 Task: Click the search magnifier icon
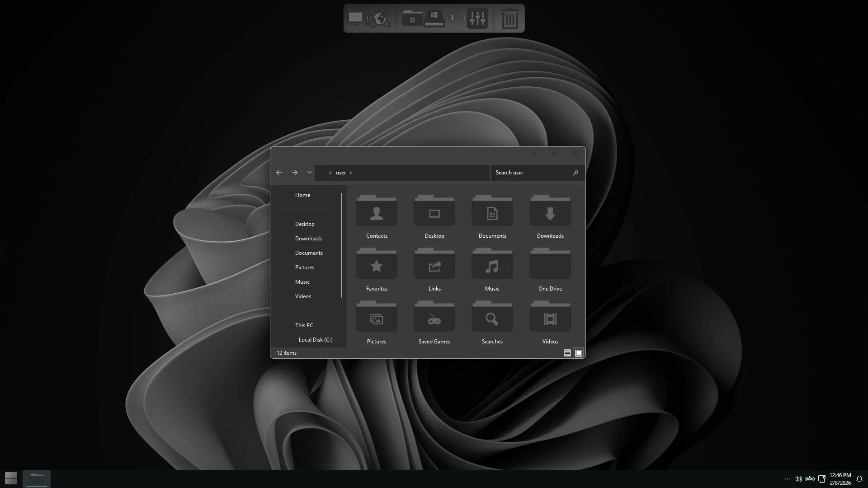(576, 173)
